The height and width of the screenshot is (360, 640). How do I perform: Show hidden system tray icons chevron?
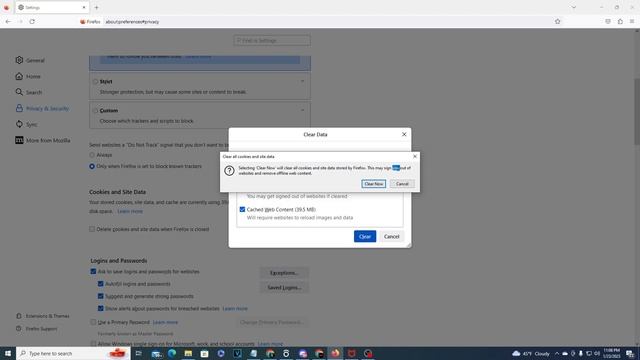[557, 353]
